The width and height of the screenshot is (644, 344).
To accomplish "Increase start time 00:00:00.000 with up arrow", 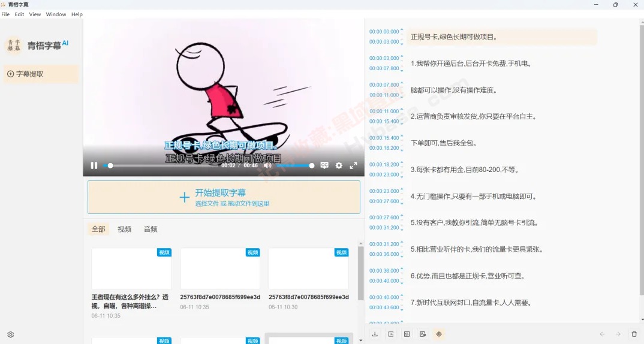I will click(x=402, y=29).
